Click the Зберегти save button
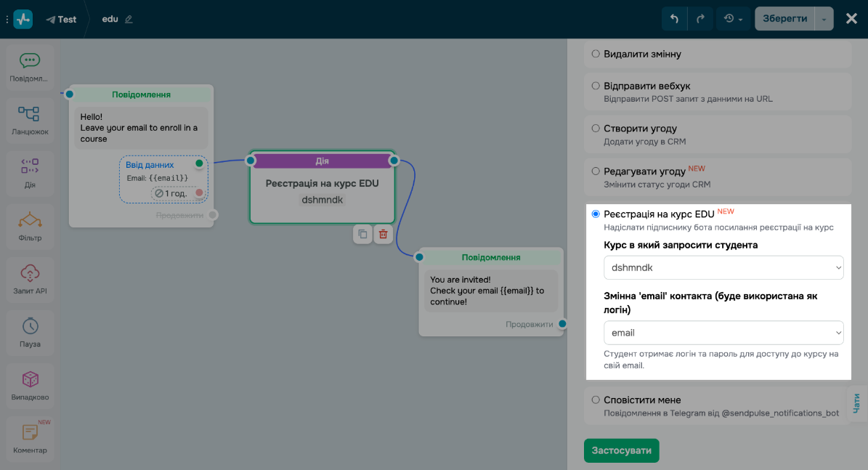Image resolution: width=868 pixels, height=470 pixels. pyautogui.click(x=784, y=19)
